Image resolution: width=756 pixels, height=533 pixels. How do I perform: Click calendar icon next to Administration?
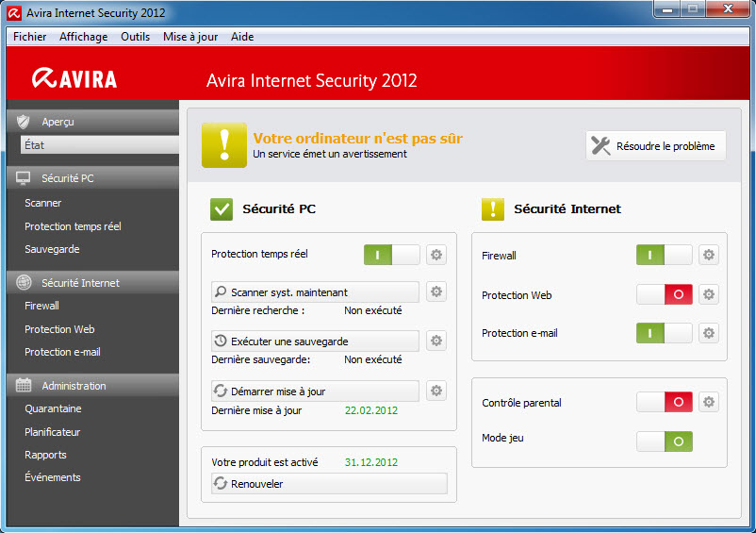point(24,386)
